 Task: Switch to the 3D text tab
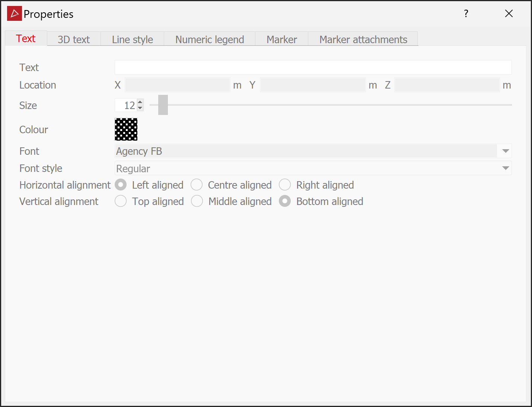[x=74, y=39]
